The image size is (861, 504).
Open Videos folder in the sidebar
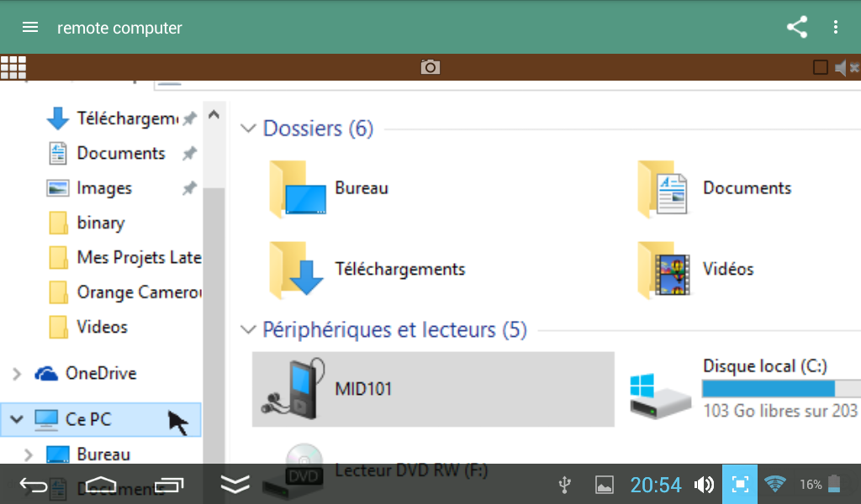tap(102, 327)
